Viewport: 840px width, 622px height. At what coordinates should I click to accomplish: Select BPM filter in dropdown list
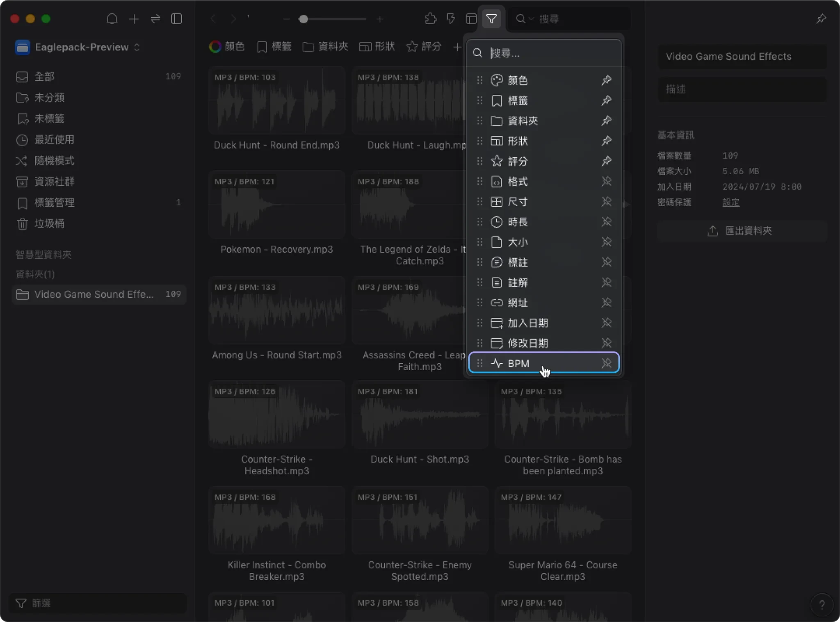[x=544, y=363]
